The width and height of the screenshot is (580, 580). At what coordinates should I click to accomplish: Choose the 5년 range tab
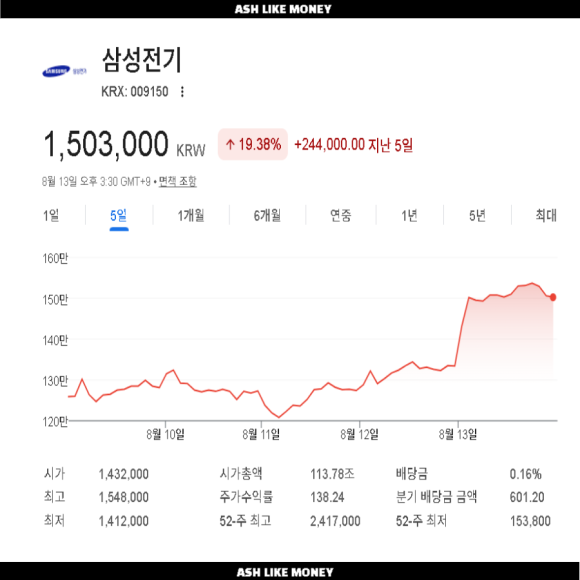click(477, 215)
